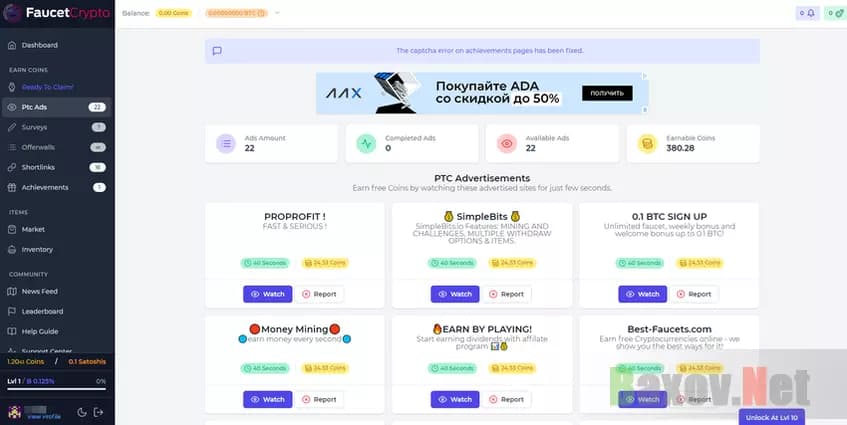Click the Achievements trophy icon

point(11,187)
